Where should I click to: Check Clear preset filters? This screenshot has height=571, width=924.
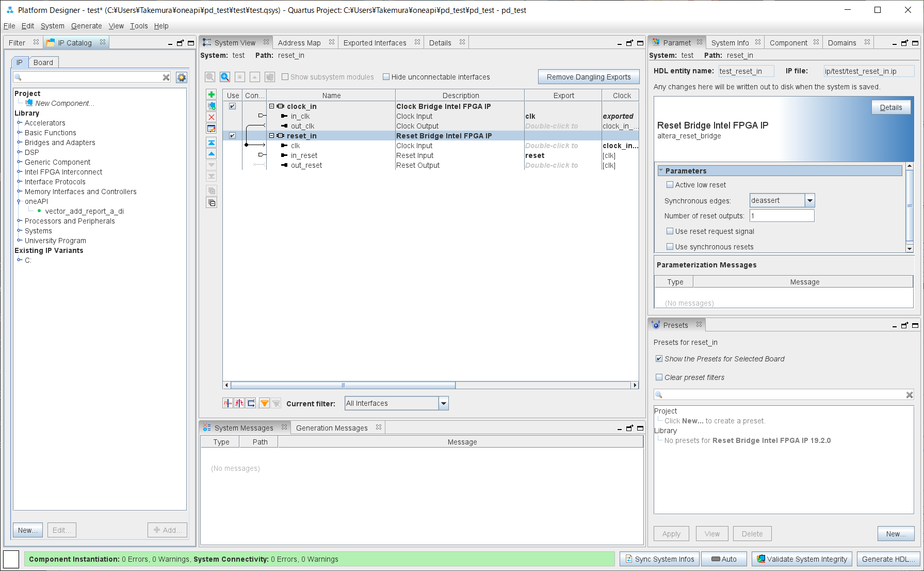659,377
